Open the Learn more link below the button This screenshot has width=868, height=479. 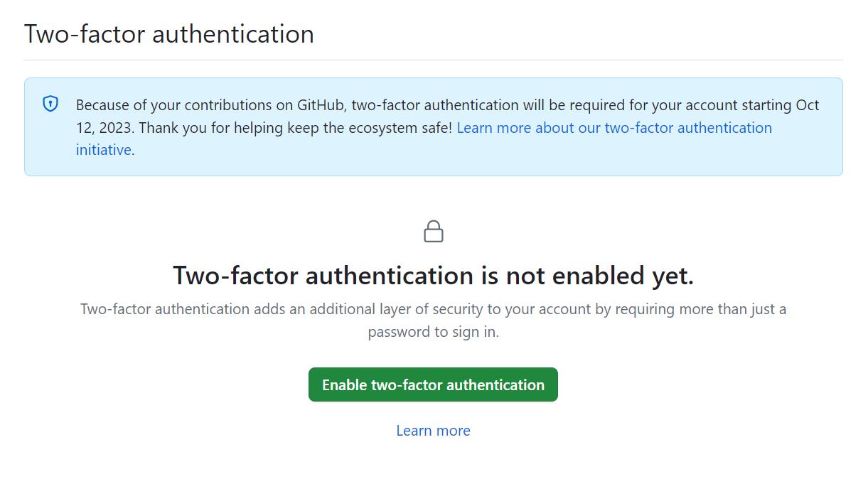433,431
